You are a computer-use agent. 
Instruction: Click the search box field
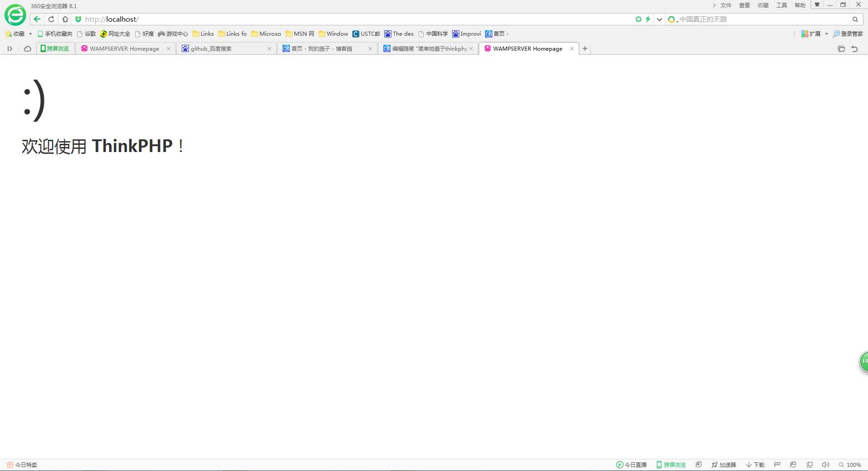[x=764, y=19]
